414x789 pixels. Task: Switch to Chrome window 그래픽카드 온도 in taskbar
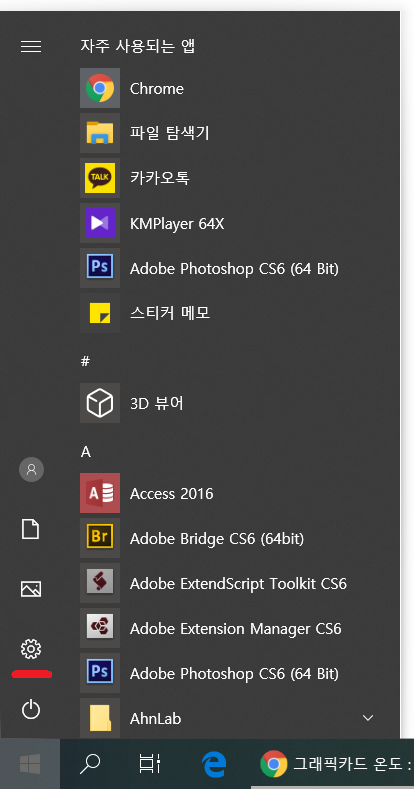pyautogui.click(x=336, y=764)
